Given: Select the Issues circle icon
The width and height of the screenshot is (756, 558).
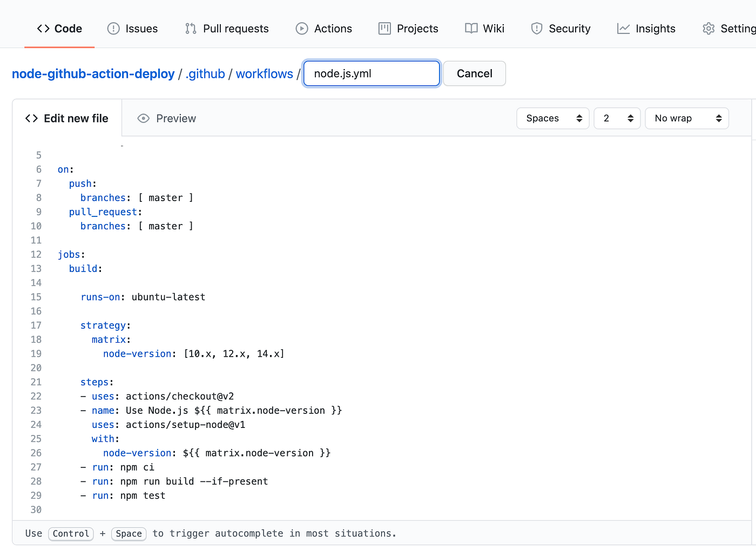Looking at the screenshot, I should (113, 28).
